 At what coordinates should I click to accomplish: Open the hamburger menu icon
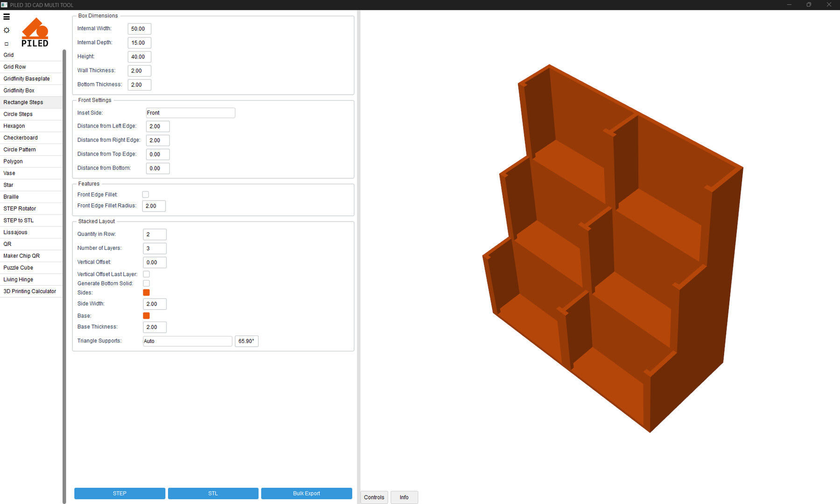point(7,17)
